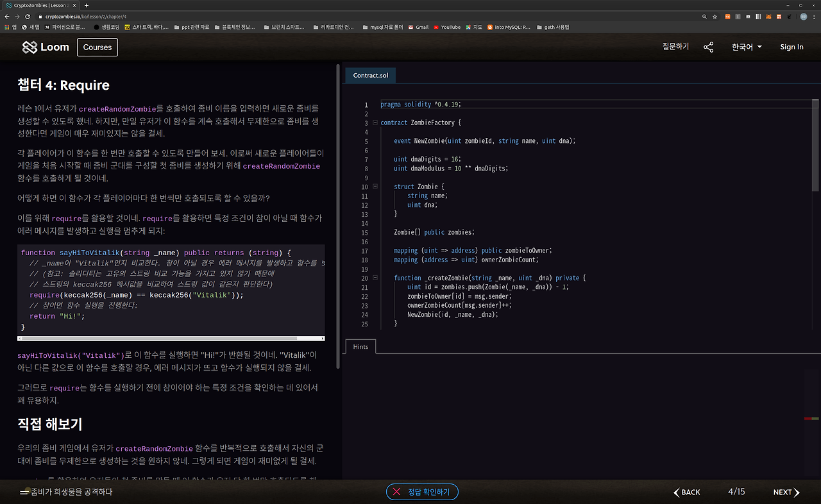Open the 'into MySQL' Blogger bookmark
The width and height of the screenshot is (821, 504).
pyautogui.click(x=509, y=27)
